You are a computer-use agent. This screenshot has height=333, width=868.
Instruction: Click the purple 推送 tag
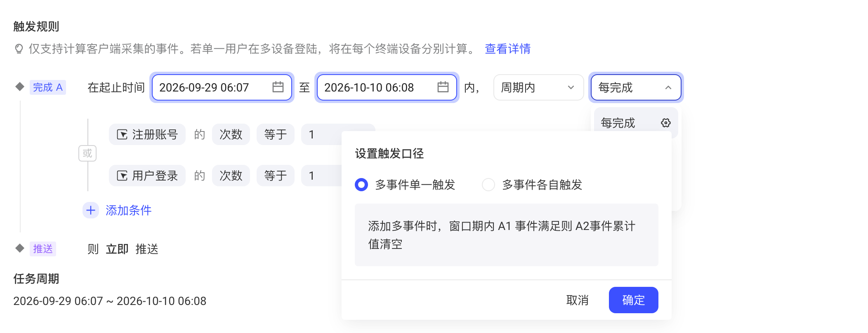(43, 249)
